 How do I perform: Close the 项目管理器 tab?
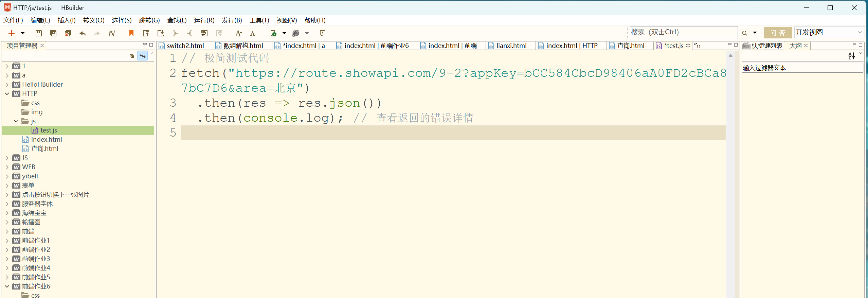(x=42, y=46)
